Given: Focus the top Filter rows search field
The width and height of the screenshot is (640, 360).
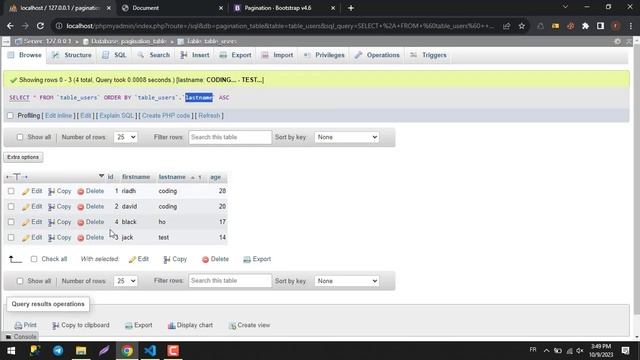Looking at the screenshot, I should (x=230, y=137).
